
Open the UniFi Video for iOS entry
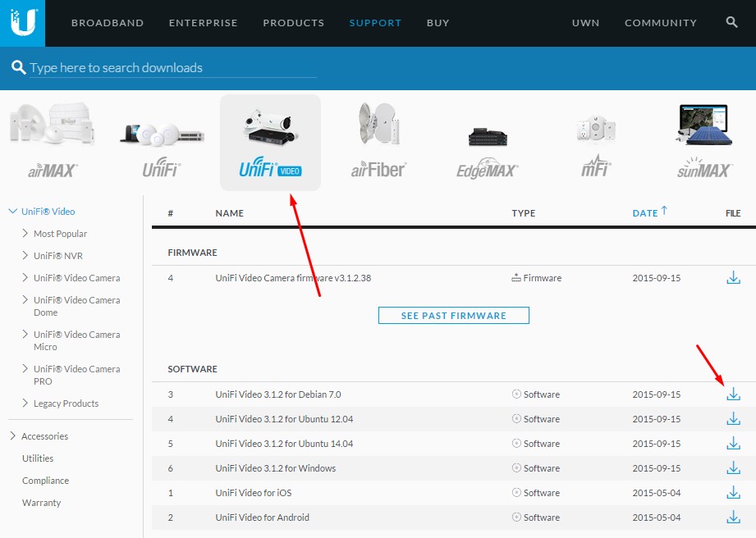253,493
